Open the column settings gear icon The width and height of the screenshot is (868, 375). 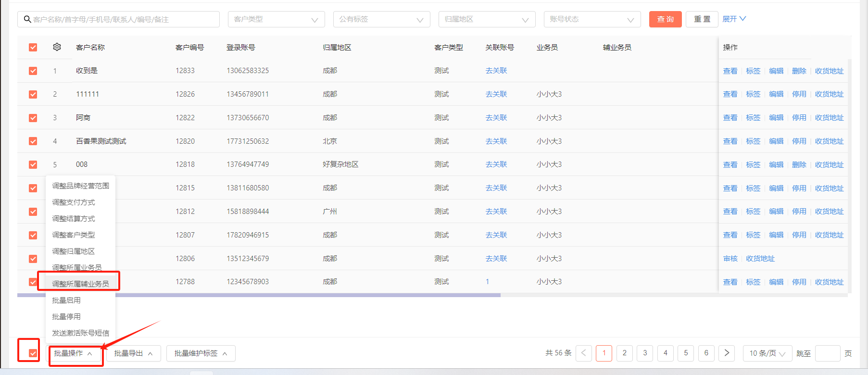coord(57,47)
